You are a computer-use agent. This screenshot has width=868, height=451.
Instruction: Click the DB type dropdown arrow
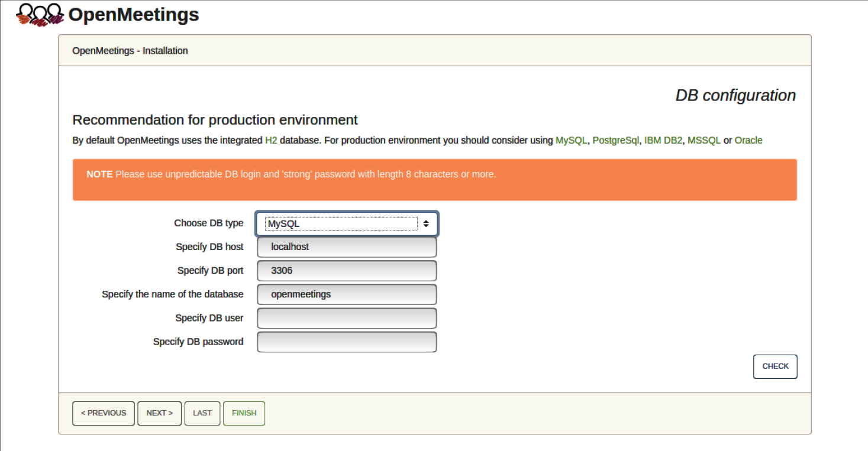(425, 224)
